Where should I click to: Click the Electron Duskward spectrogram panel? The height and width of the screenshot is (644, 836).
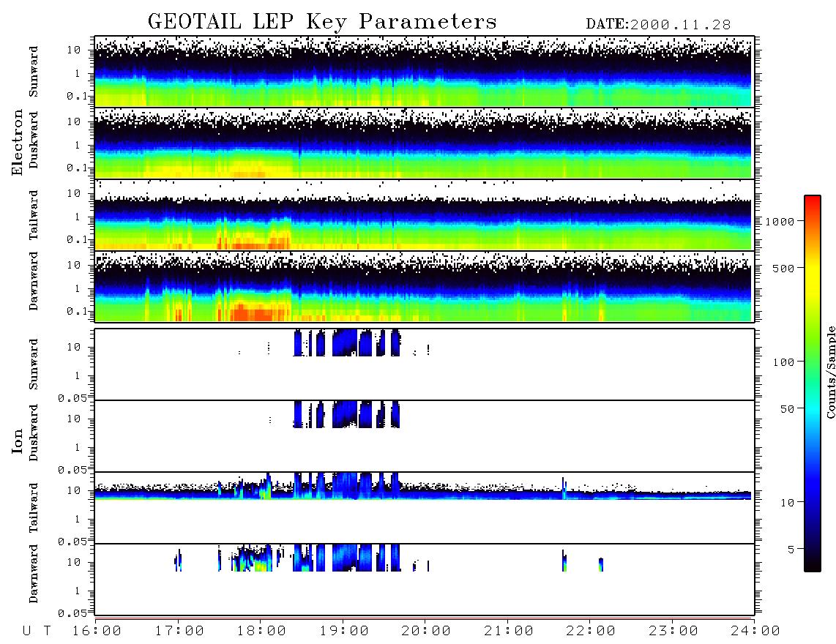coord(425,143)
